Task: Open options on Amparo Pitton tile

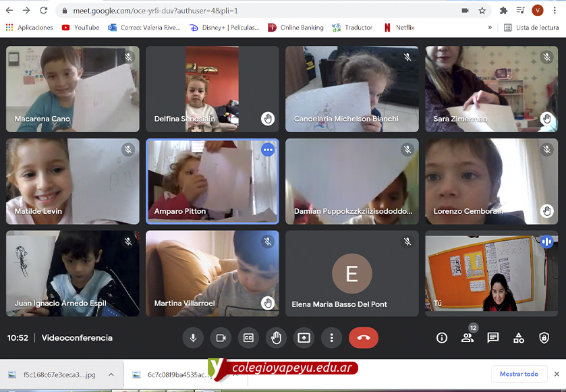Action: pos(268,150)
